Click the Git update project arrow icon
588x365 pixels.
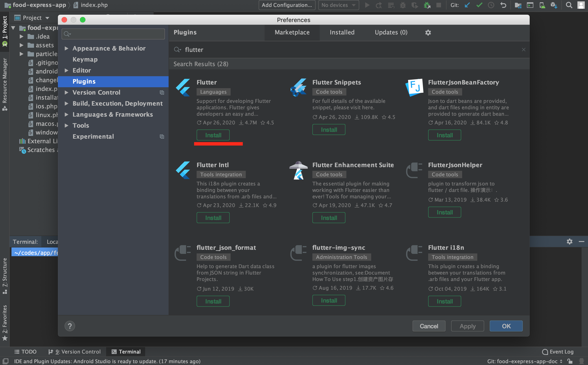click(x=467, y=5)
